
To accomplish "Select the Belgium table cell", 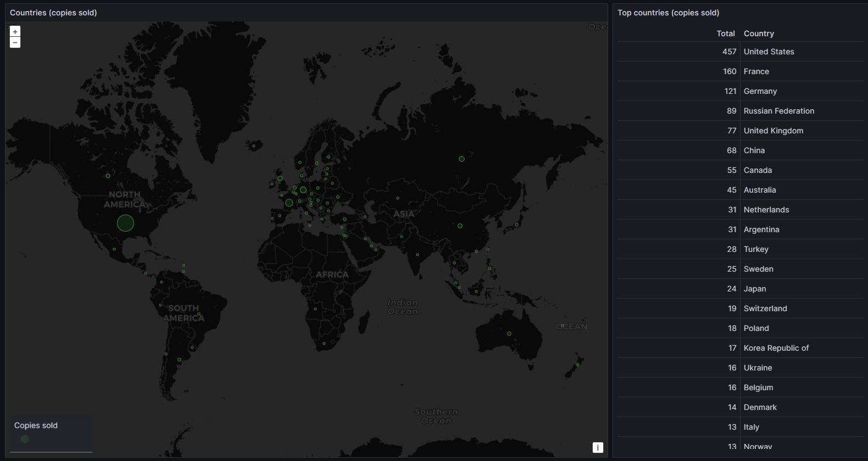I will coord(802,387).
